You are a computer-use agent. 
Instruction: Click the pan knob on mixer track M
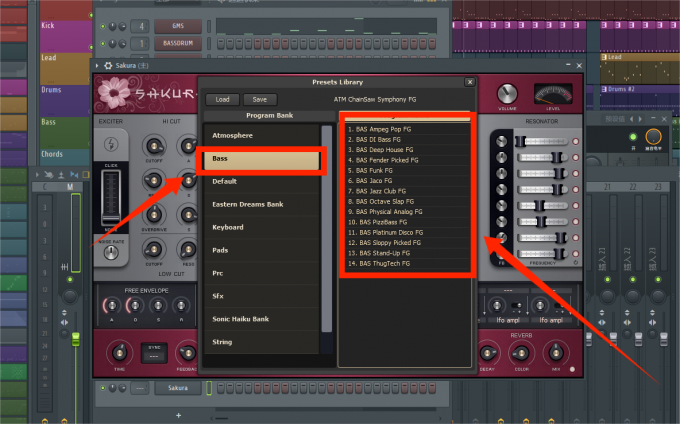(x=69, y=297)
